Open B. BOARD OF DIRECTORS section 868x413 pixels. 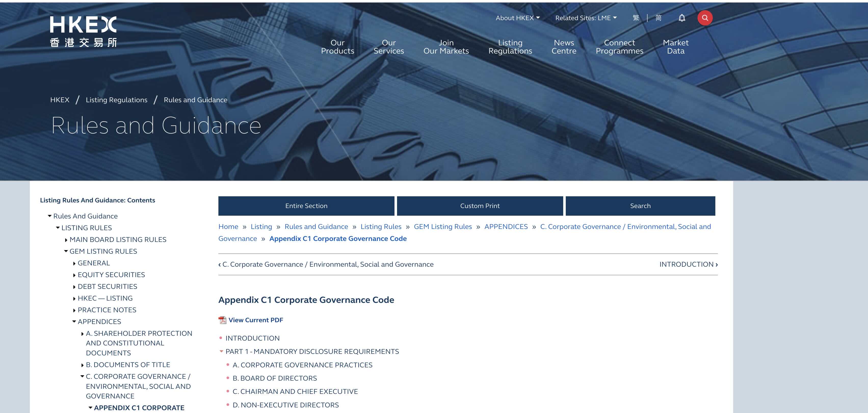[275, 378]
